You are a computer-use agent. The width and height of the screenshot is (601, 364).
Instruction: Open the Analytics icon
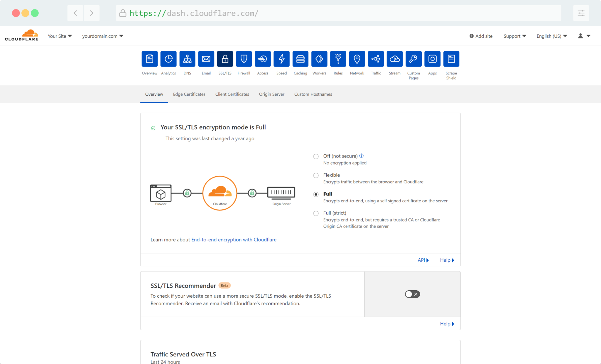click(x=168, y=59)
